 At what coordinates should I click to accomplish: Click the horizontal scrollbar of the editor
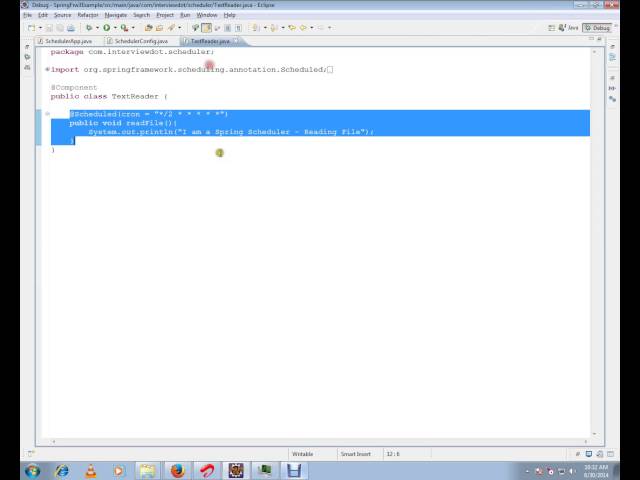pos(320,441)
